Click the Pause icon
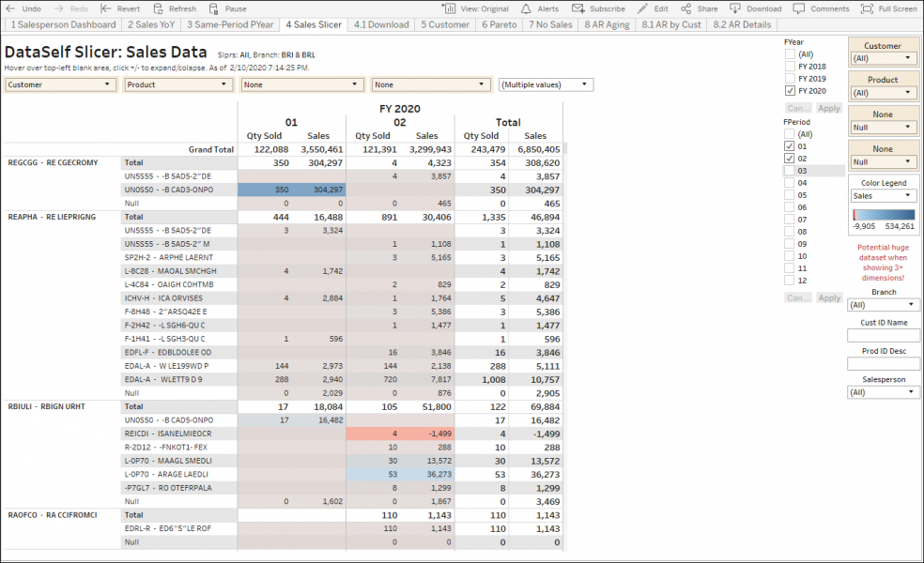Image resolution: width=924 pixels, height=563 pixels. tap(213, 8)
